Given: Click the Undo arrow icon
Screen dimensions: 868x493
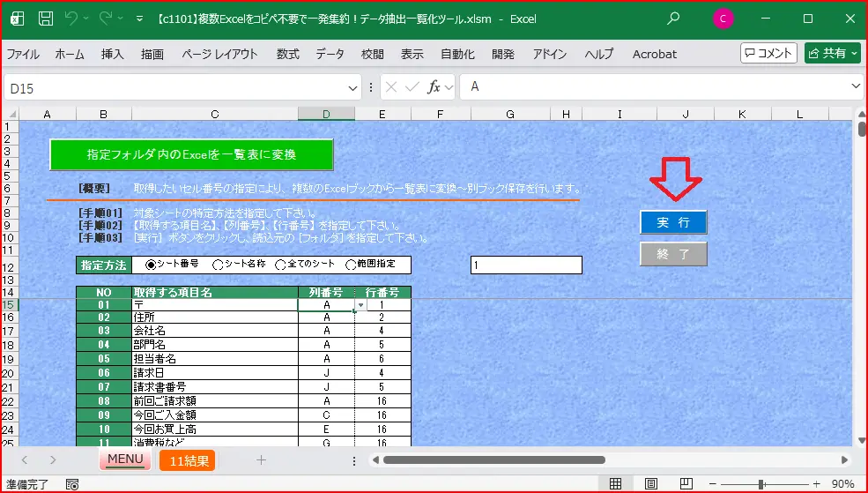Looking at the screenshot, I should tap(72, 18).
